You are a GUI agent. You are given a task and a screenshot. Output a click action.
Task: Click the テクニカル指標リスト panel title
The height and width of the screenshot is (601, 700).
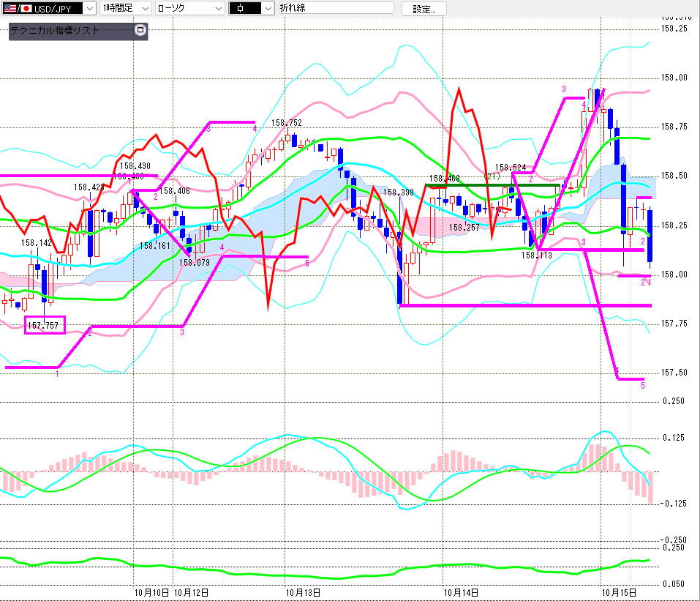tap(54, 31)
